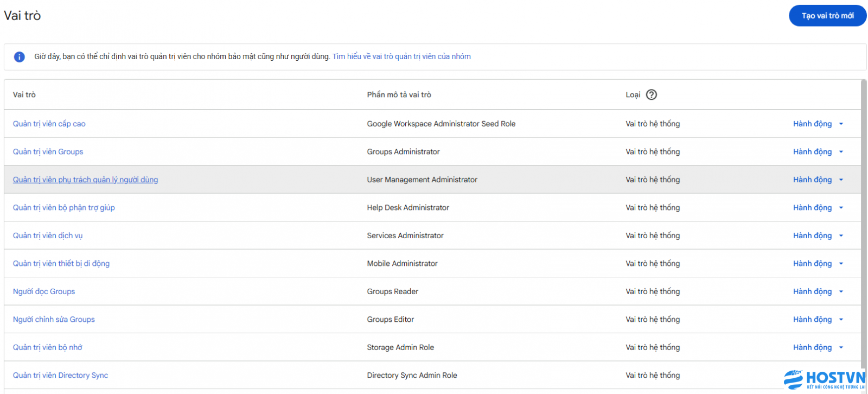Click Vai trò hệ thống in Groups Reader row
This screenshot has height=394, width=868.
pos(653,291)
